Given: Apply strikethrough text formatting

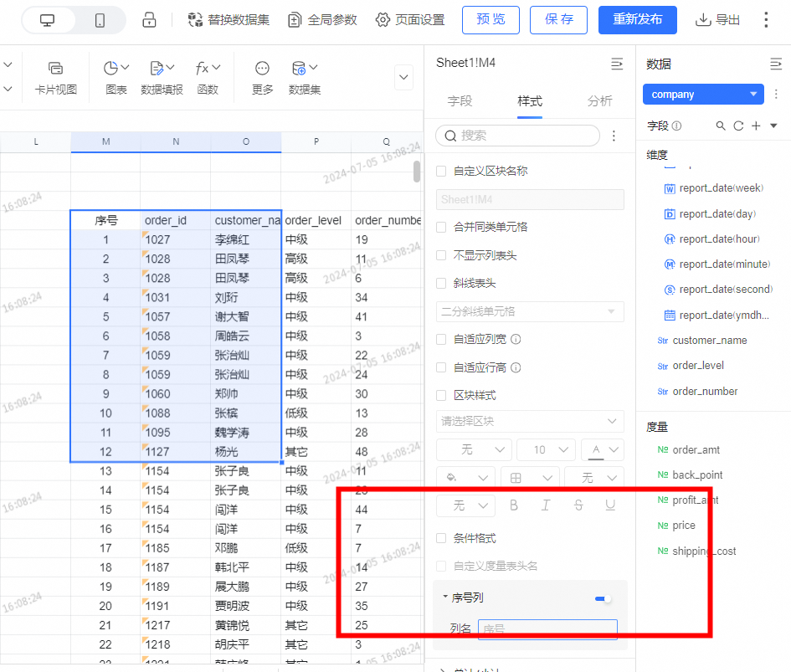Looking at the screenshot, I should (578, 505).
